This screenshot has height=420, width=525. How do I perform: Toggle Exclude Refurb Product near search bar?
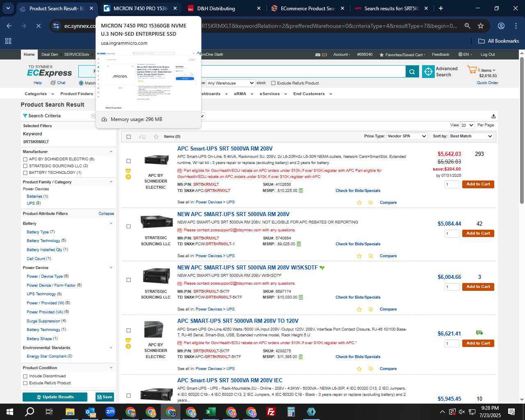click(x=274, y=83)
